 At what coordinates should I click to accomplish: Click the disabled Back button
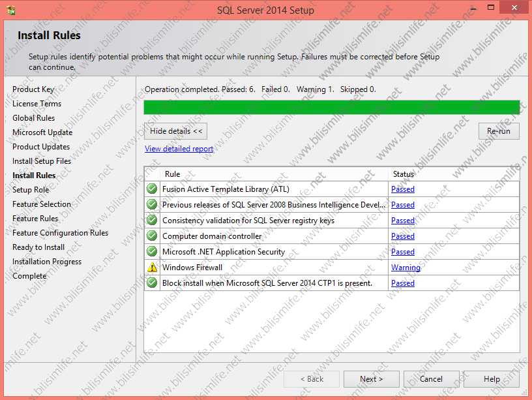312,379
